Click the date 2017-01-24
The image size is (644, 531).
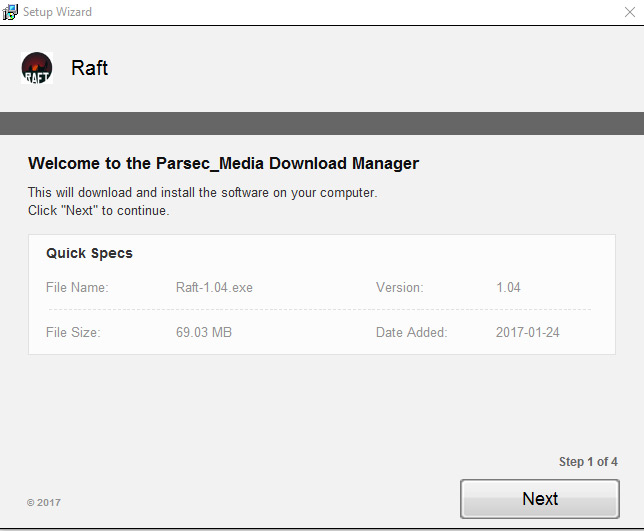[x=528, y=332]
